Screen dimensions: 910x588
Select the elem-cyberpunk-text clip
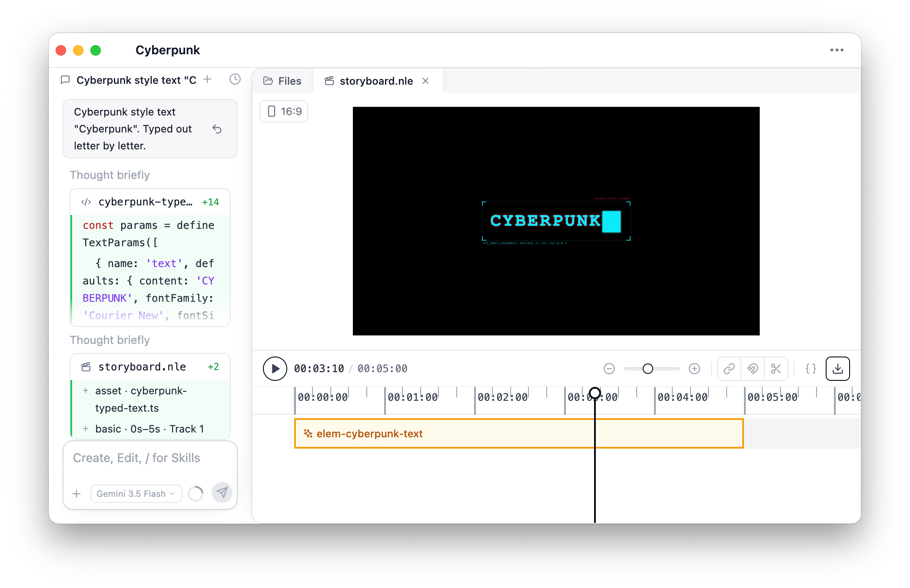click(x=519, y=433)
